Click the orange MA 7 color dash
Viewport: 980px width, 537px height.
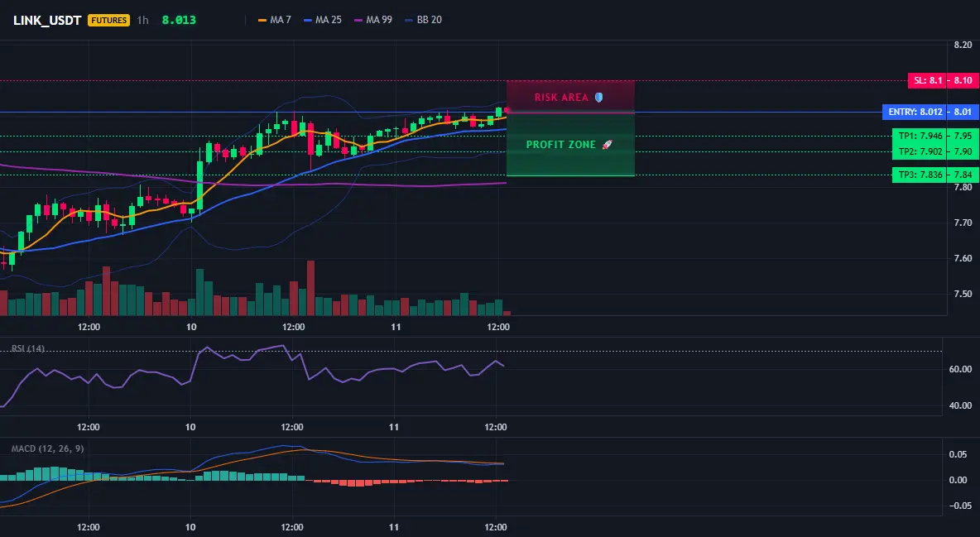[x=262, y=20]
